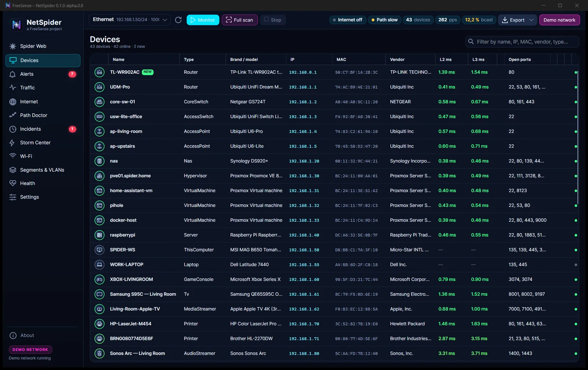Click the VM icon for pihole row
This screenshot has width=588, height=370.
point(99,205)
